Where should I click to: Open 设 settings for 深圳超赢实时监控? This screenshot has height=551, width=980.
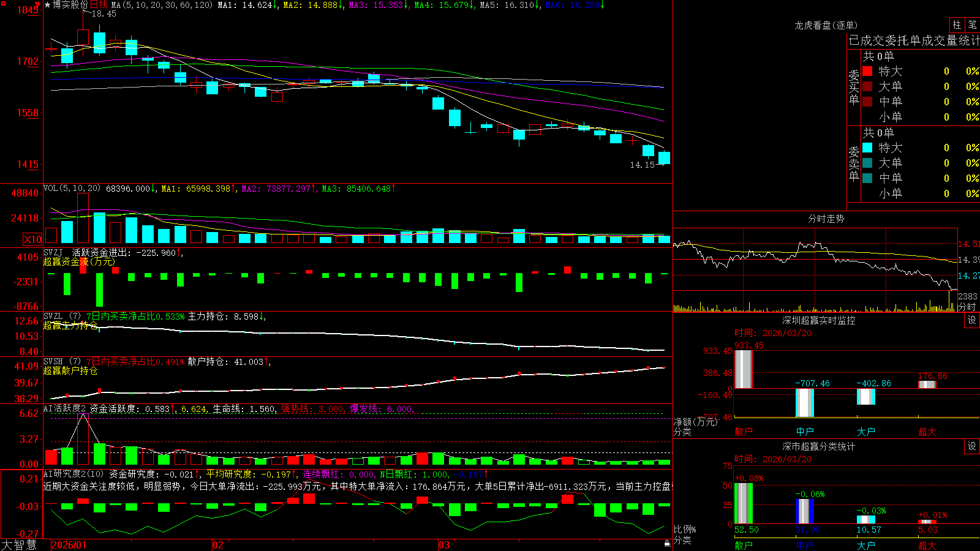(x=972, y=320)
